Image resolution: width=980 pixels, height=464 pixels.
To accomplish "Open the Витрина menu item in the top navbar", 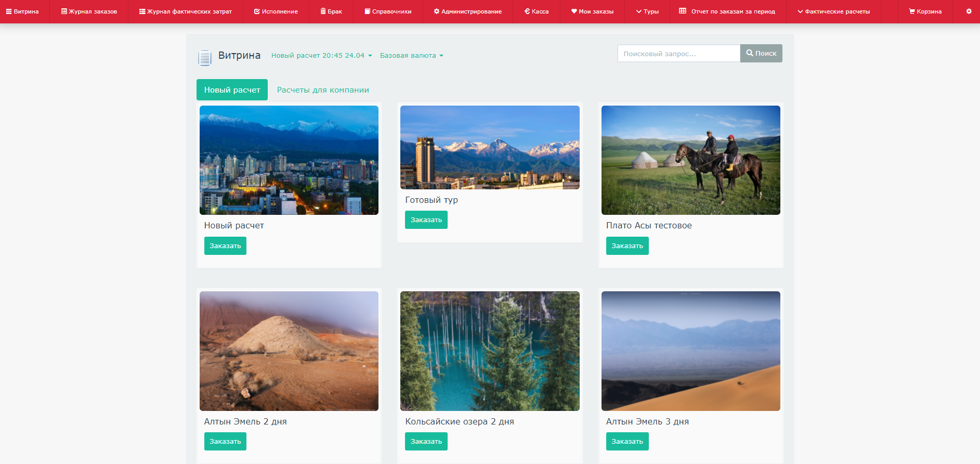I will pos(22,11).
